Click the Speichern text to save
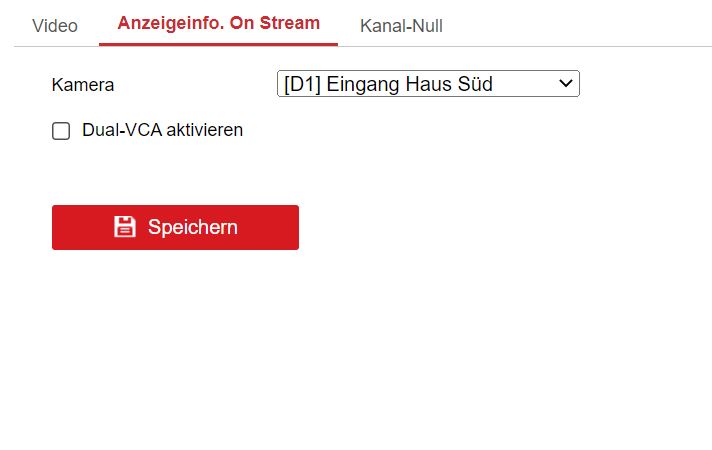 (x=193, y=227)
